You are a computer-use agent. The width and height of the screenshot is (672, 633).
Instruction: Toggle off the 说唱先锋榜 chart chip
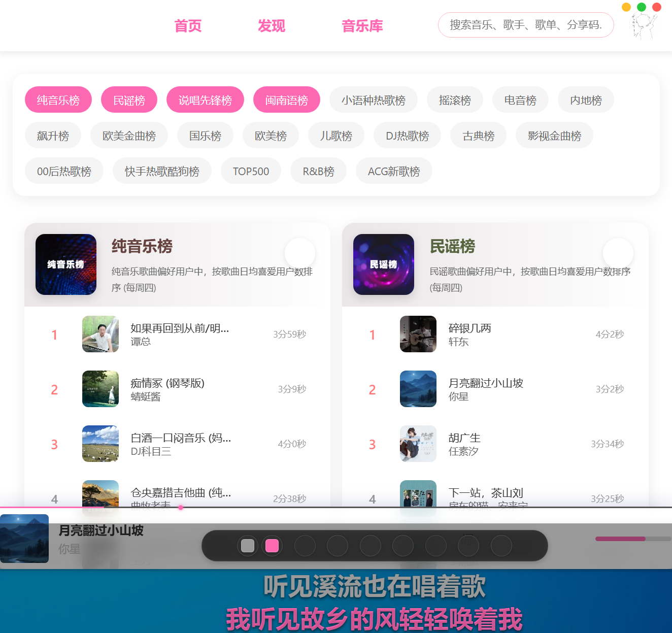[205, 100]
